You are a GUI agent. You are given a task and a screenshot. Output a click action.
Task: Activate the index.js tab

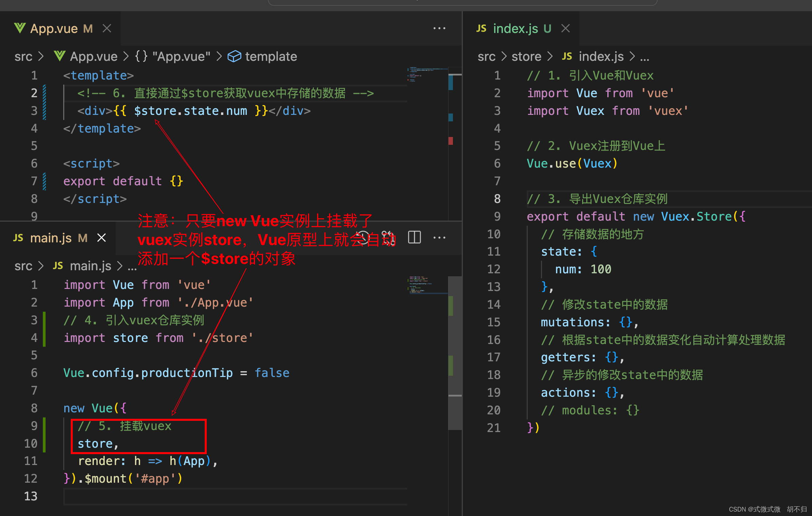[x=515, y=29]
